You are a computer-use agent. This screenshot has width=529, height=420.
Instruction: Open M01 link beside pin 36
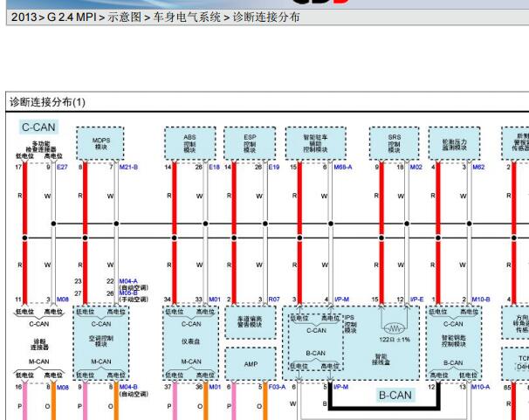tap(215, 387)
